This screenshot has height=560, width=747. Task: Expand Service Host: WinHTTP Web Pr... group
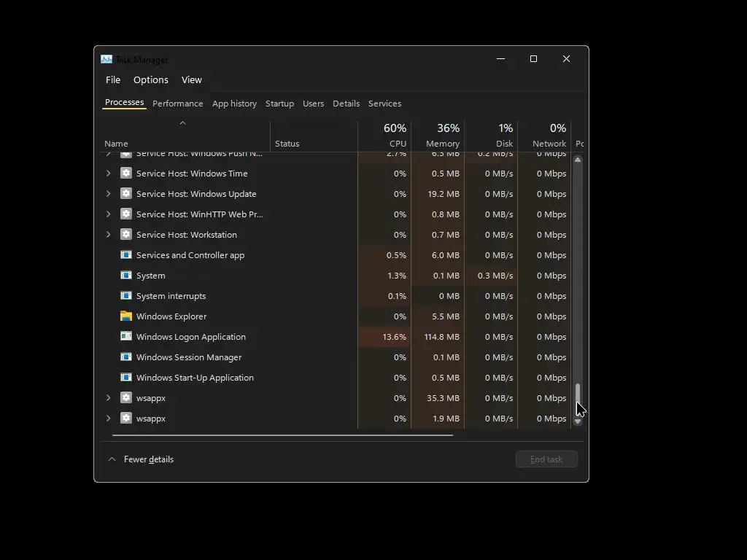pyautogui.click(x=108, y=214)
